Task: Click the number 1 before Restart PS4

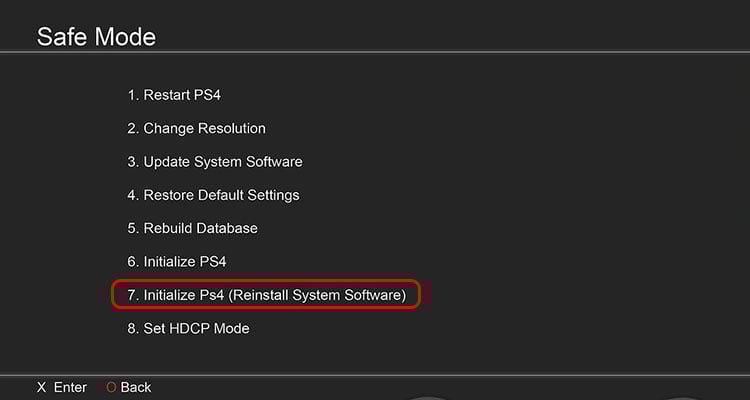Action: pyautogui.click(x=132, y=95)
